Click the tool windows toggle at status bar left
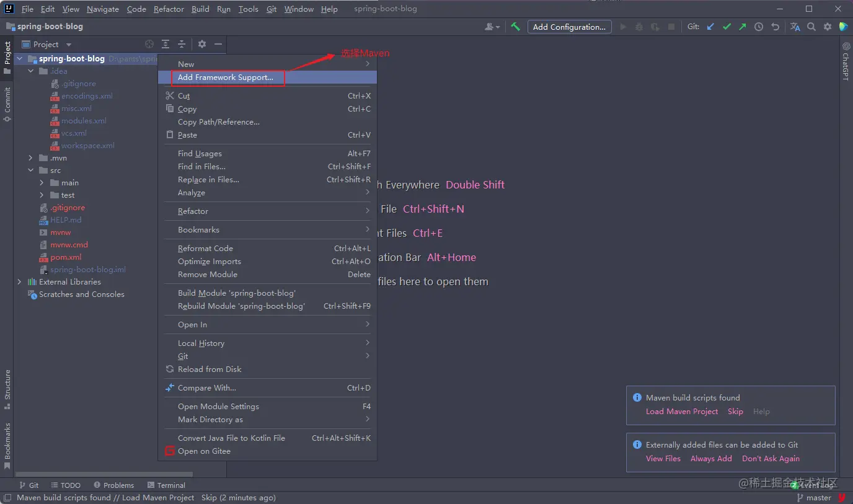The image size is (853, 504). pyautogui.click(x=7, y=497)
